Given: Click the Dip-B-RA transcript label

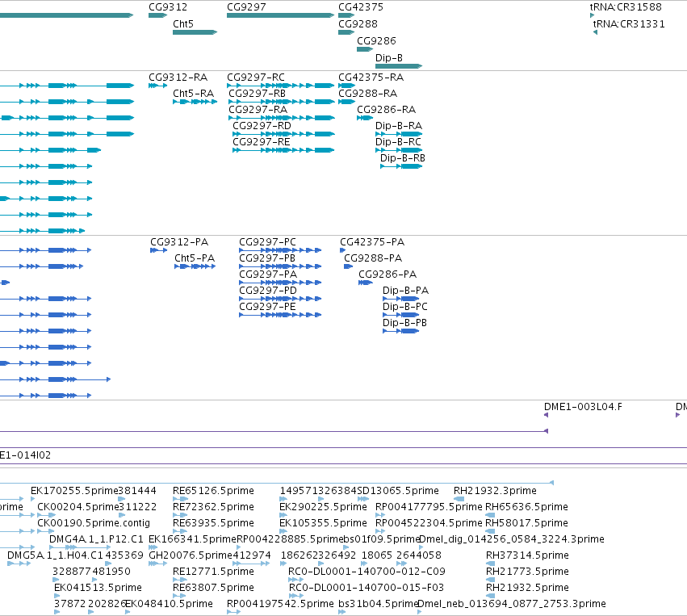Looking at the screenshot, I should (x=399, y=126).
